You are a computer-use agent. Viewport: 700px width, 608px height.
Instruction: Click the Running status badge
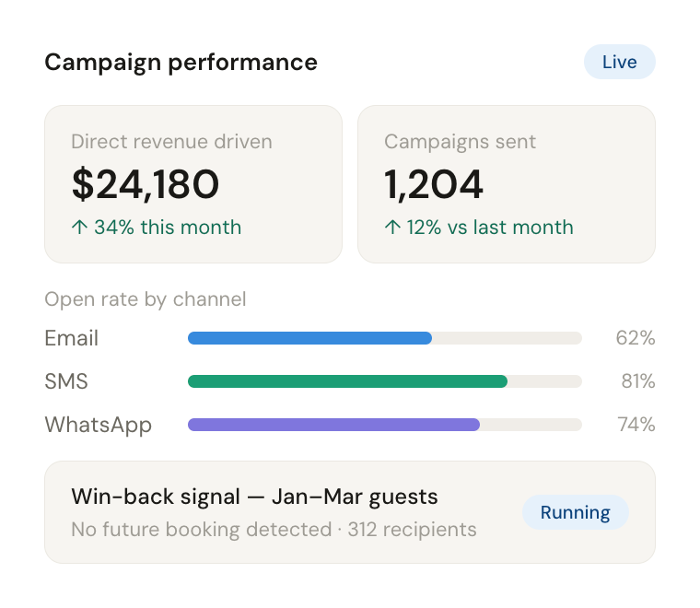pyautogui.click(x=575, y=512)
